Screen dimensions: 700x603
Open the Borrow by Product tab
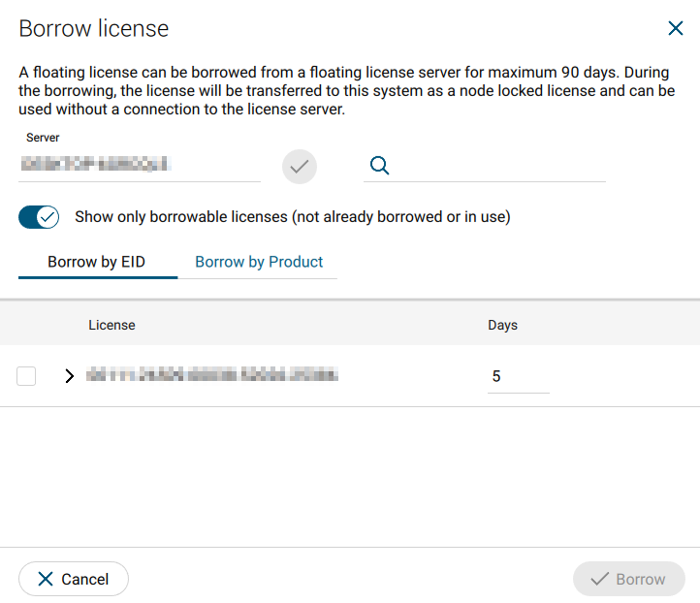[x=259, y=262]
